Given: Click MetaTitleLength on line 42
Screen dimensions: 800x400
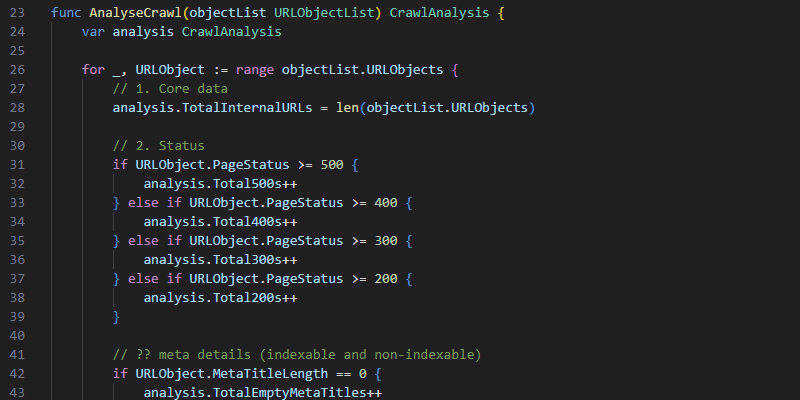Looking at the screenshot, I should (x=270, y=373).
